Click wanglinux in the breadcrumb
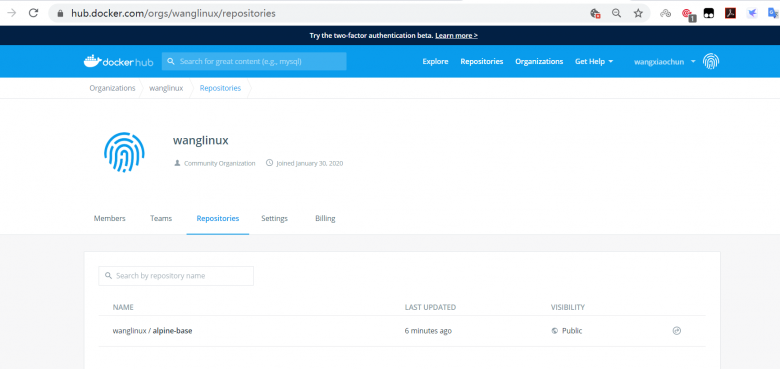 coord(166,88)
